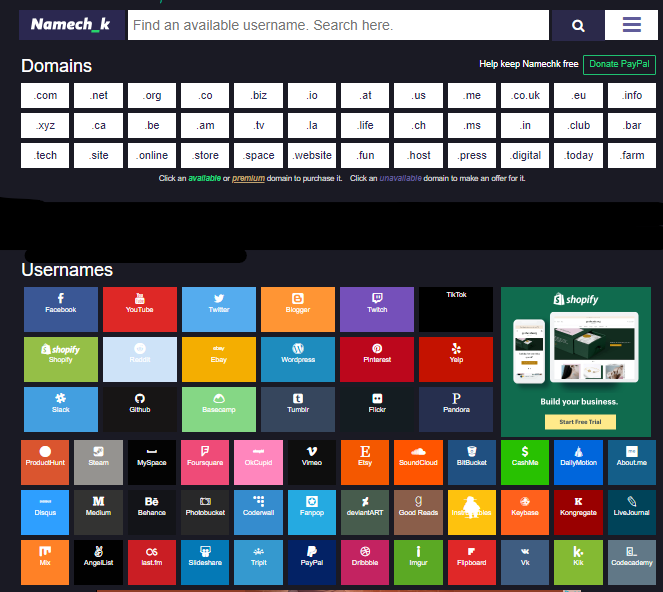Choose the deviantART tile
Viewport: 663px width, 592px height.
[365, 513]
